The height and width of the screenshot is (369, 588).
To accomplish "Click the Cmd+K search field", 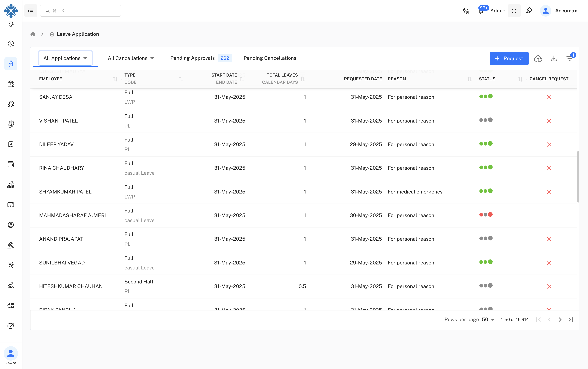I will coord(81,11).
